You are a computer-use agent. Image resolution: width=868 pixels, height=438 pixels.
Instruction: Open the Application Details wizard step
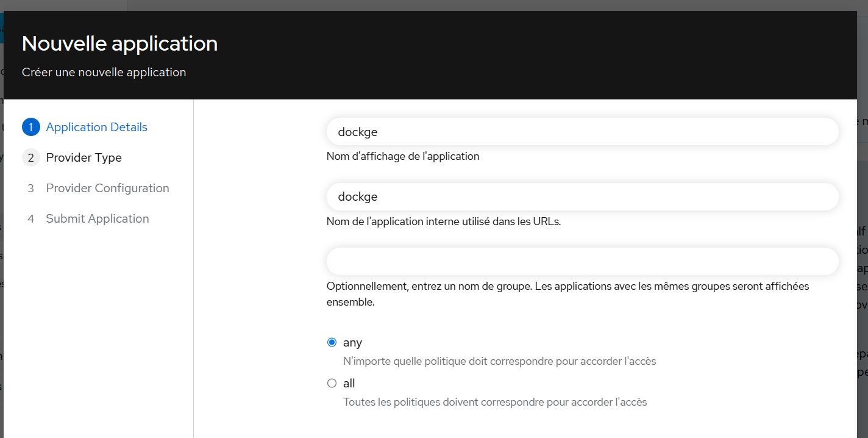(96, 127)
